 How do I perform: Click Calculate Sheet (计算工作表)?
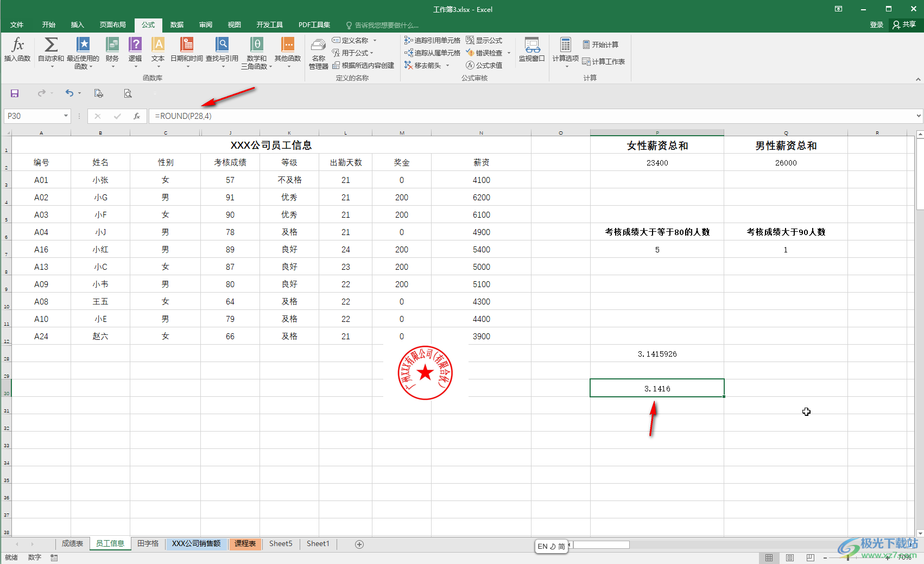[604, 61]
